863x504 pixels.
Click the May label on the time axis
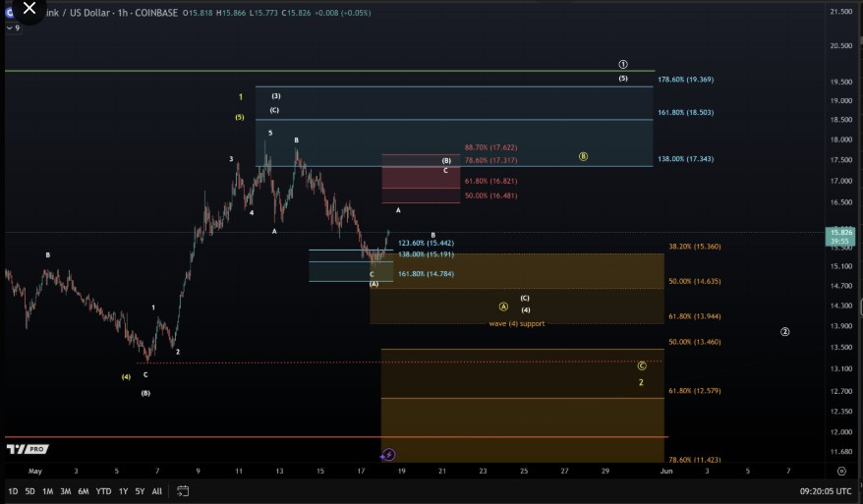[x=35, y=471]
